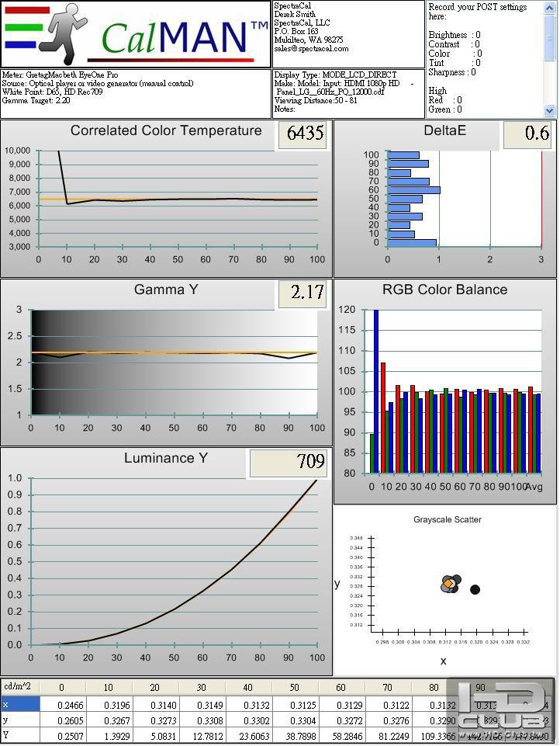Select the 2.17 Gamma value box
This screenshot has width=560, height=746.
(302, 294)
